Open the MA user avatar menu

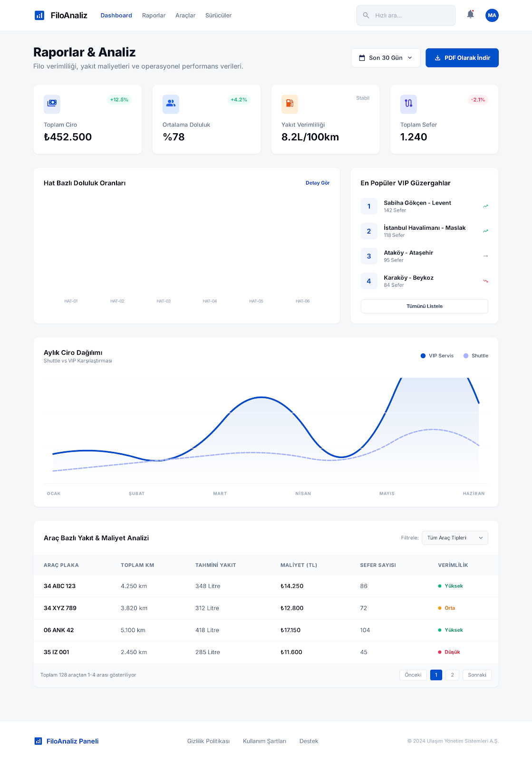492,15
